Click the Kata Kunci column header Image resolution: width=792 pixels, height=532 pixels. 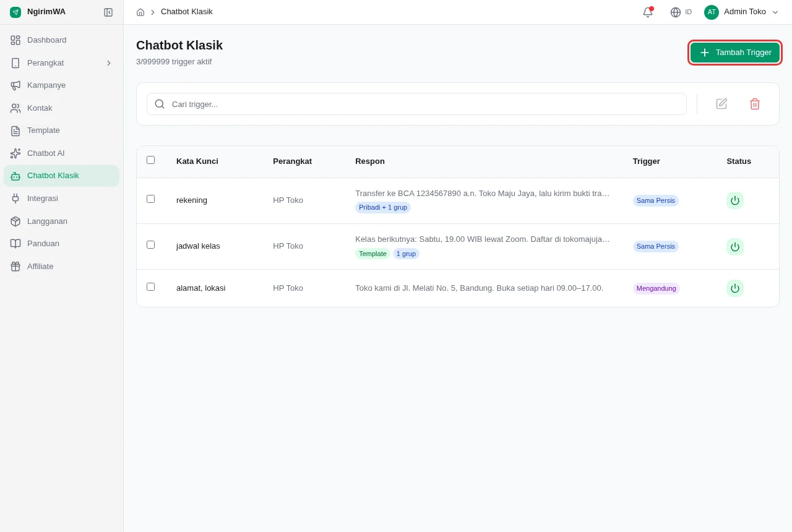point(197,161)
